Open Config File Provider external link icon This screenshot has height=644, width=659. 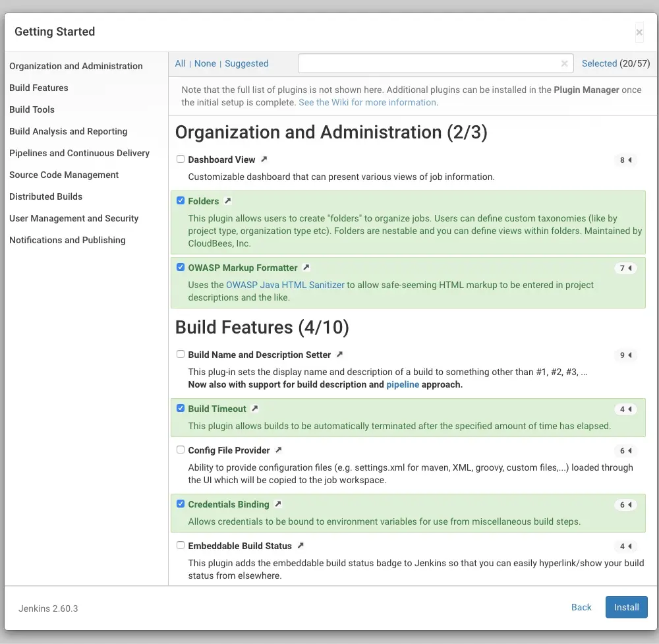(x=279, y=450)
